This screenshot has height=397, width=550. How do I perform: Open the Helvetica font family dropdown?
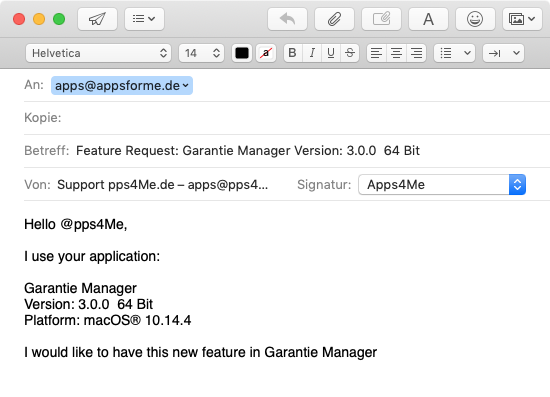coord(98,53)
